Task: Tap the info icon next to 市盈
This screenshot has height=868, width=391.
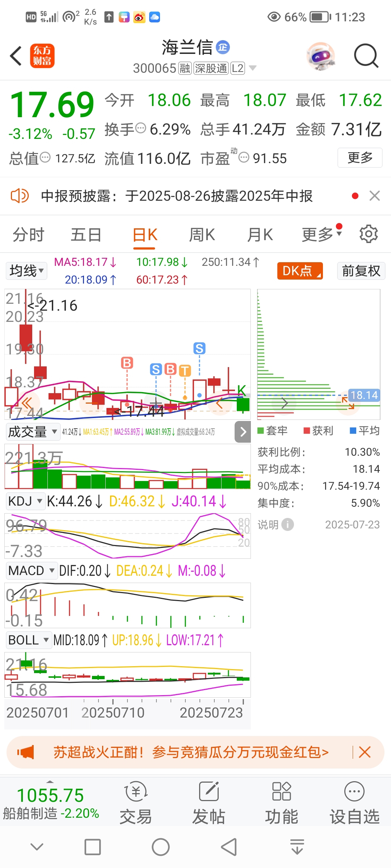Action: click(x=244, y=157)
